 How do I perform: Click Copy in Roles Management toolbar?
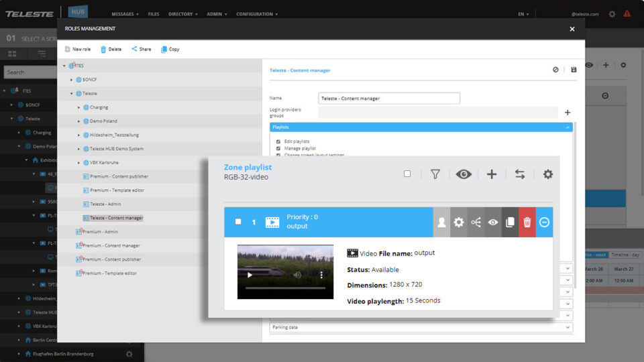click(x=170, y=49)
